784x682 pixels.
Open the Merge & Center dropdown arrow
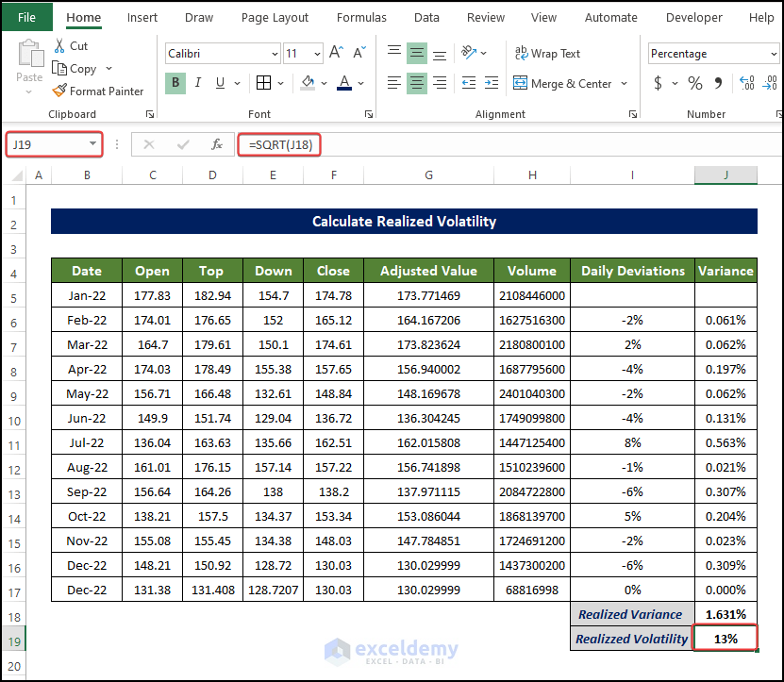click(x=624, y=84)
